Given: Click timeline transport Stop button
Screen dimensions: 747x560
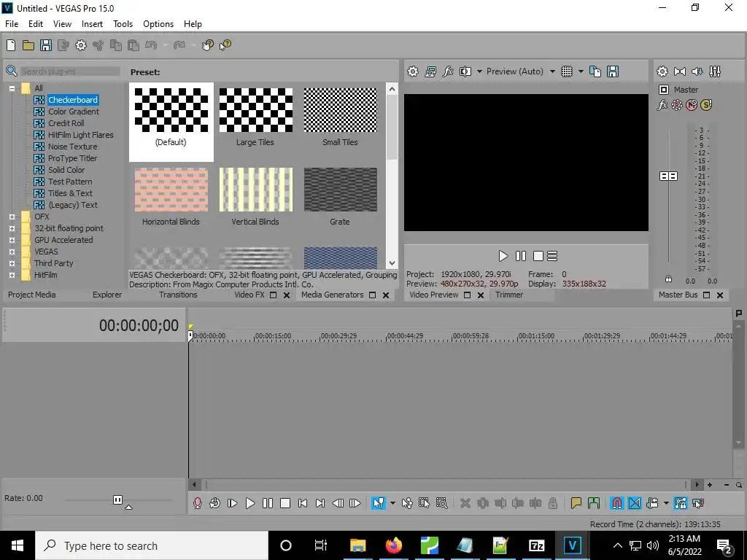Looking at the screenshot, I should (285, 503).
